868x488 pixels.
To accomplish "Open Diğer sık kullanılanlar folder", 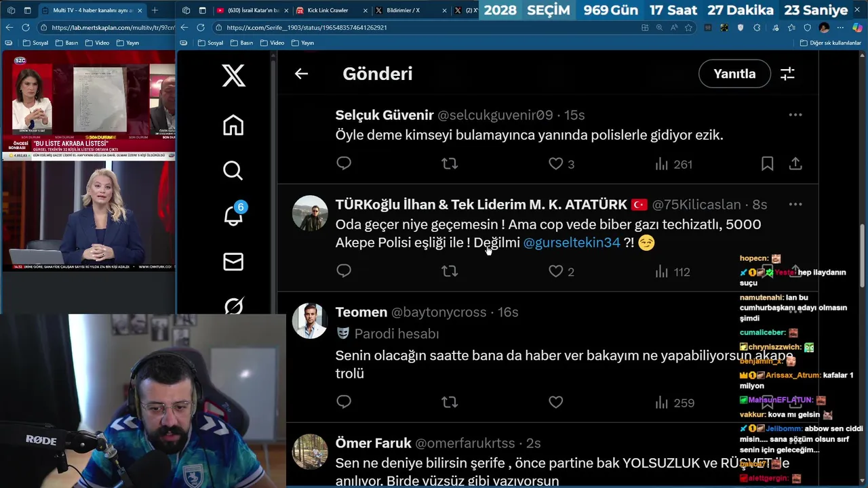I will 830,43.
